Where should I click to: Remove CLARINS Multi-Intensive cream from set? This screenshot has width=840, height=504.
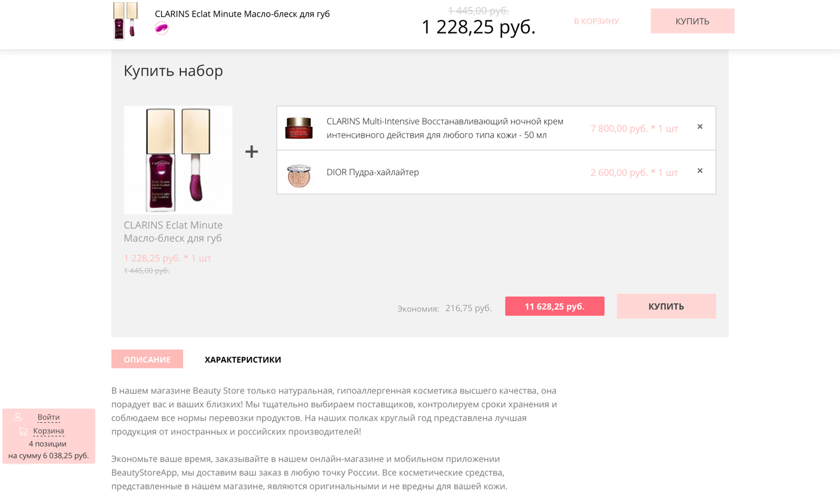pos(699,127)
